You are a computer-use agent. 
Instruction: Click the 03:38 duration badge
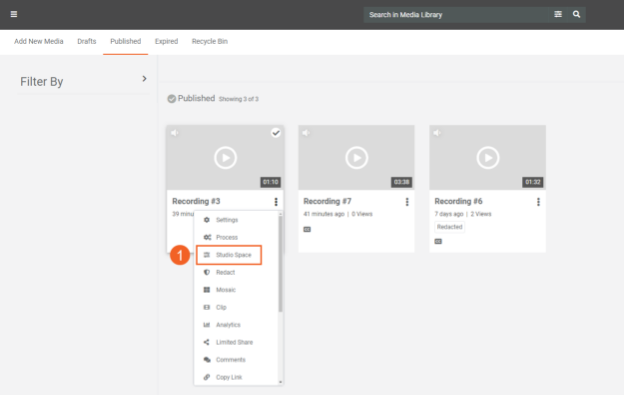(x=401, y=182)
